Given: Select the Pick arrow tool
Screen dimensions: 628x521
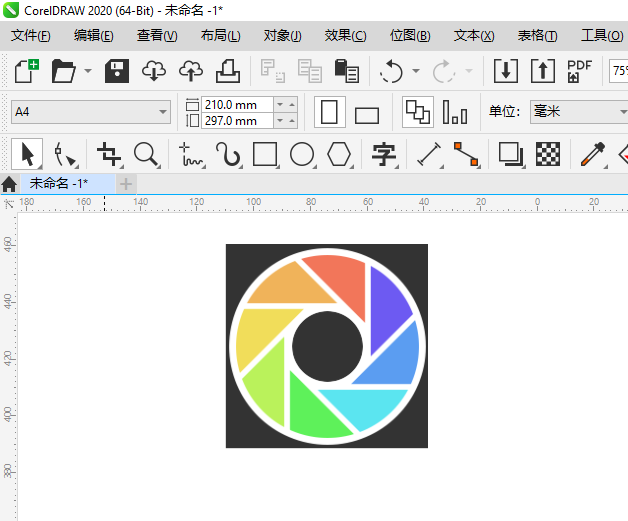Looking at the screenshot, I should tap(27, 154).
